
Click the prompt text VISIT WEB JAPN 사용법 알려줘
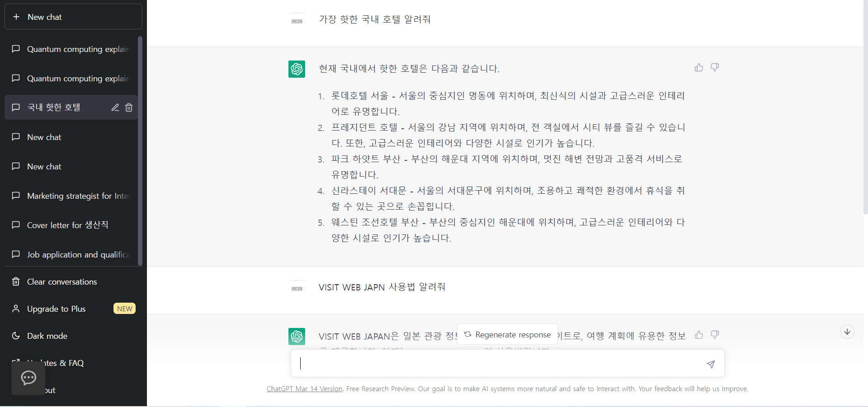point(382,287)
